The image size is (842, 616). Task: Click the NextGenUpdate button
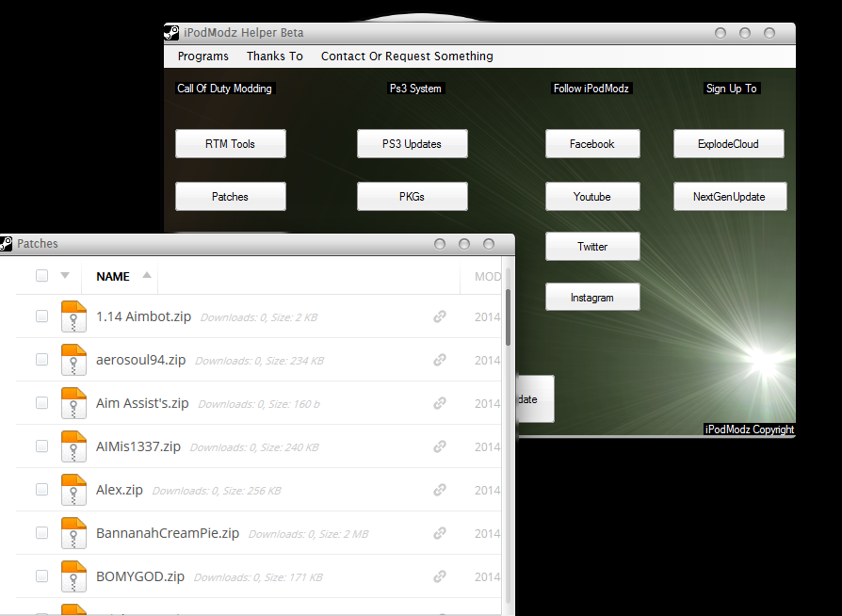pyautogui.click(x=730, y=197)
